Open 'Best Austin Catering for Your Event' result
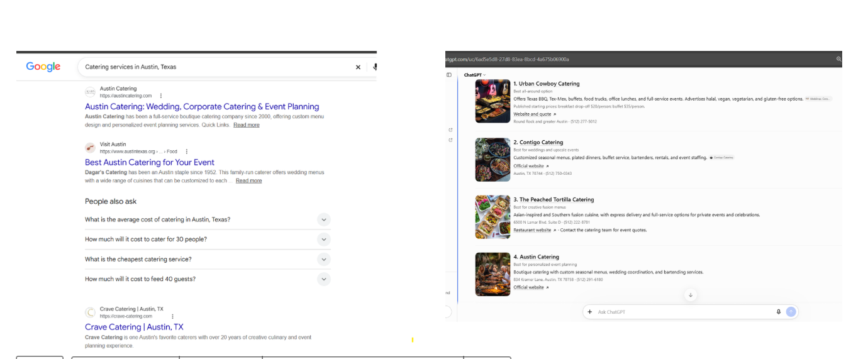Image resolution: width=868 pixels, height=359 pixels. click(x=150, y=162)
